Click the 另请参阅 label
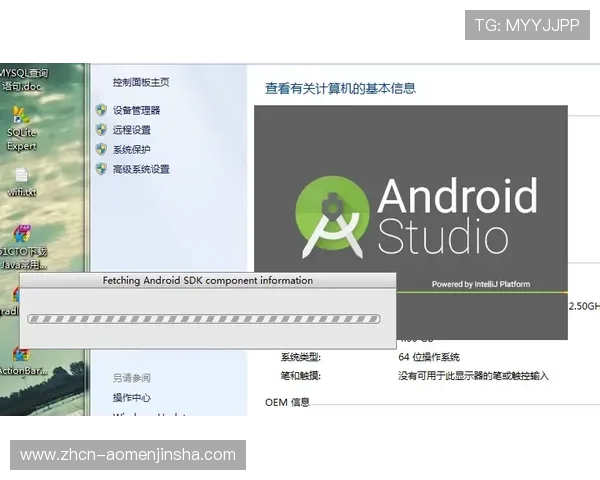The height and width of the screenshot is (480, 600). (132, 378)
